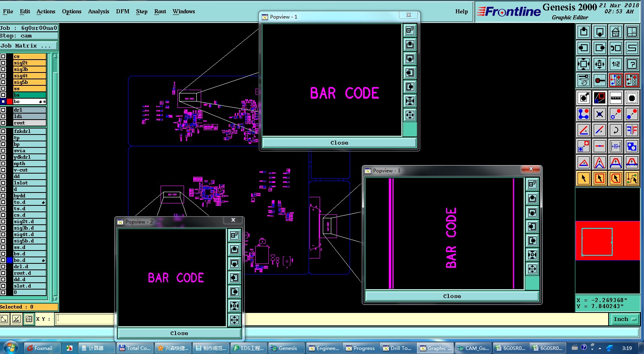
Task: Open the DFM menu
Action: click(x=123, y=11)
